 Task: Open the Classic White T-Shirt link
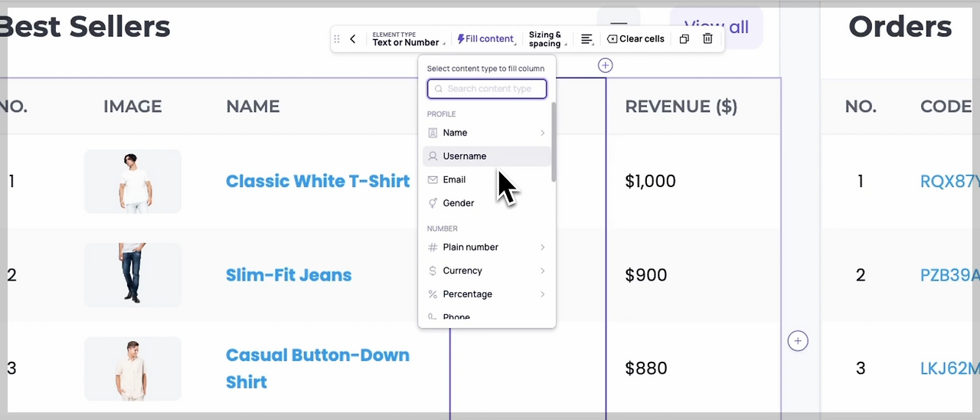pyautogui.click(x=318, y=182)
